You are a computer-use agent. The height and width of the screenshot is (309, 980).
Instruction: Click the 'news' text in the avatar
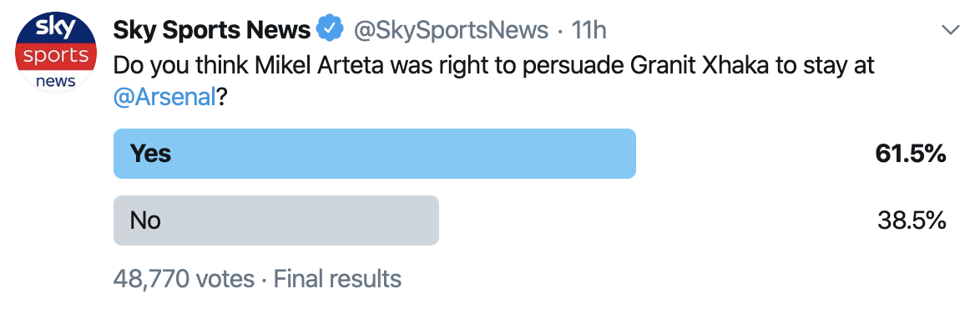point(55,81)
